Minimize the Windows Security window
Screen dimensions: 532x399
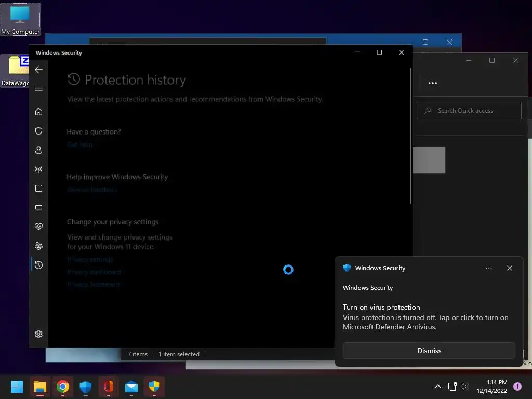[357, 52]
